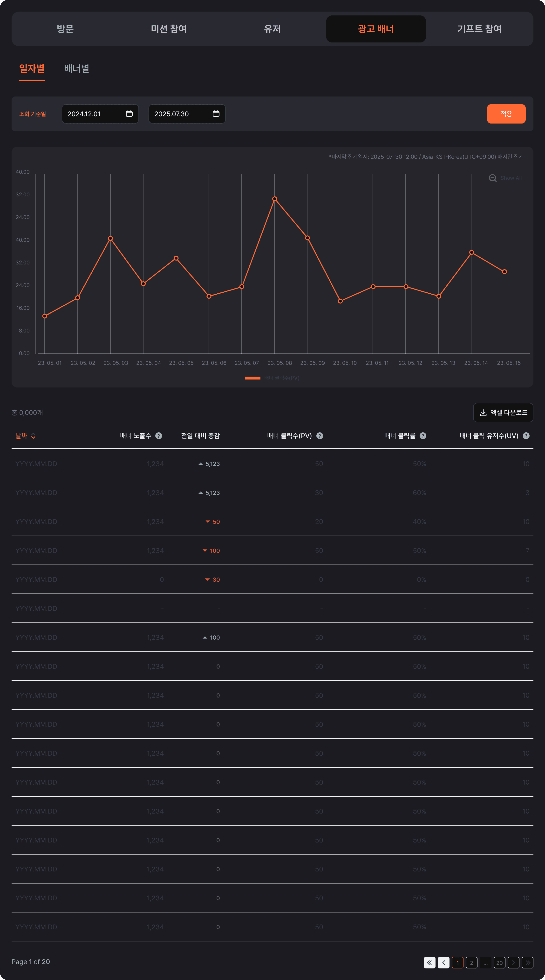Switch to the 기프트 참여 tab
This screenshot has width=545, height=980.
tap(479, 29)
